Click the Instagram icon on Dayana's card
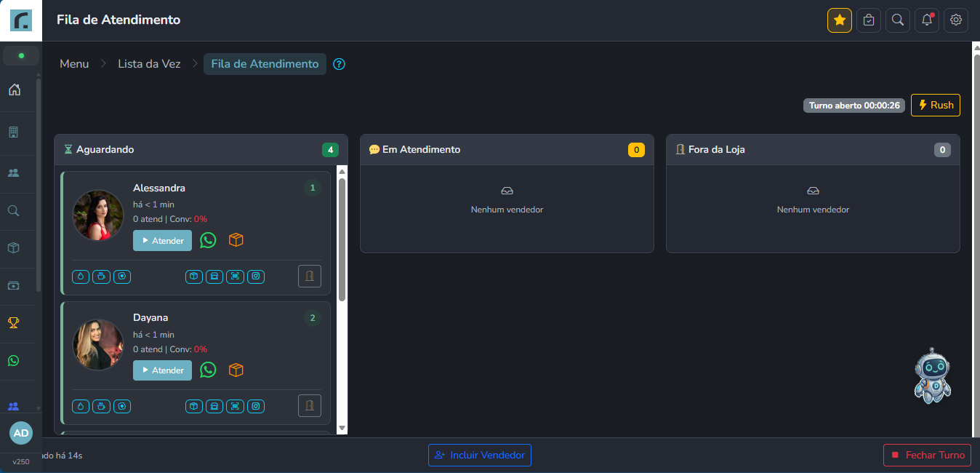The height and width of the screenshot is (473, 980). [x=255, y=406]
